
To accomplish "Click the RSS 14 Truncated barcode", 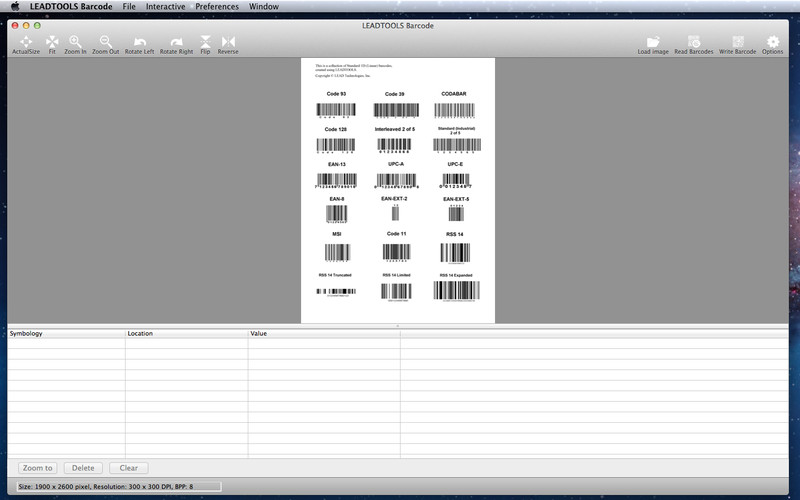I will [336, 292].
